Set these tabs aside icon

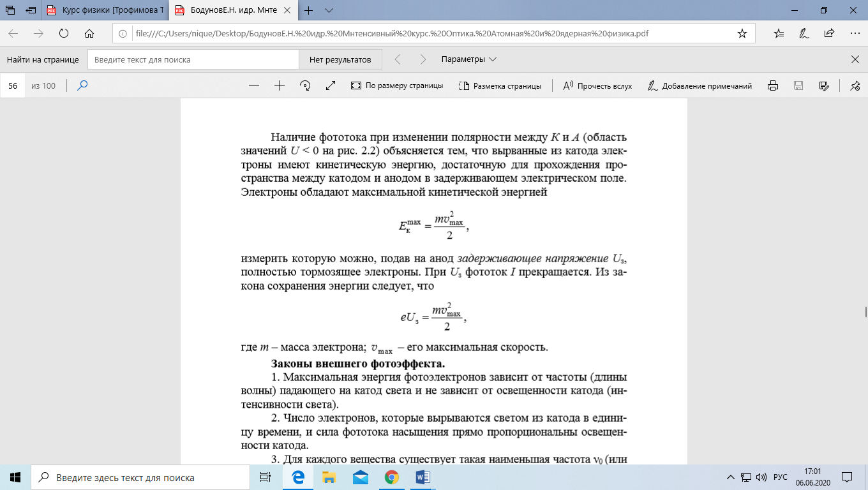31,10
